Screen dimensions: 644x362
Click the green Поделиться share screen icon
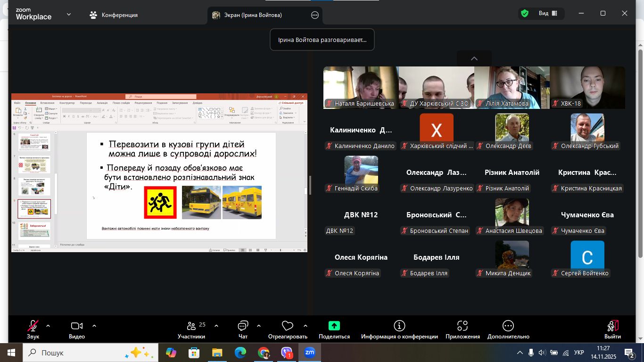click(x=334, y=326)
